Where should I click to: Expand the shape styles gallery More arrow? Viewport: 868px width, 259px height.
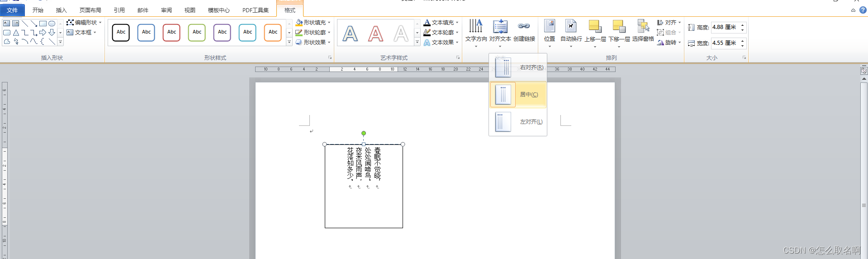289,42
